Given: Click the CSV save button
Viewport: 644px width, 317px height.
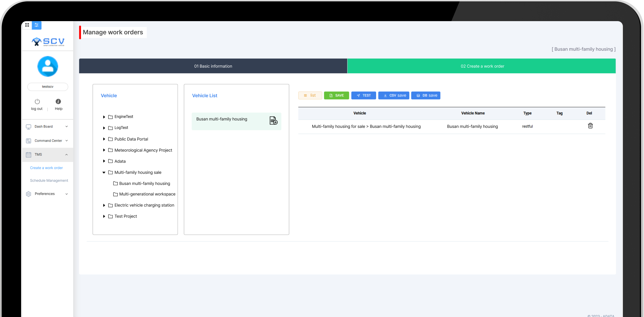Looking at the screenshot, I should [x=394, y=95].
